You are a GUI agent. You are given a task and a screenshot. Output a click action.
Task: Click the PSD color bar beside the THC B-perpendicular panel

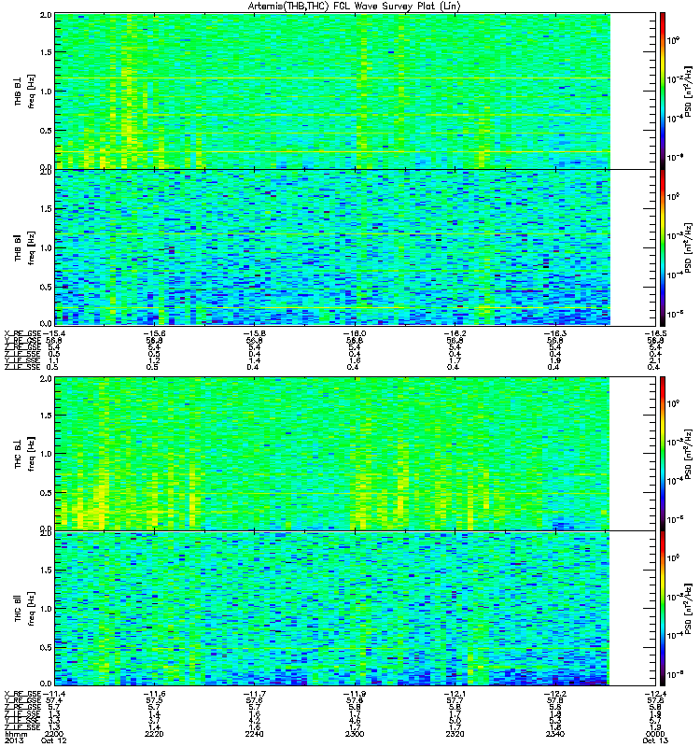click(663, 453)
